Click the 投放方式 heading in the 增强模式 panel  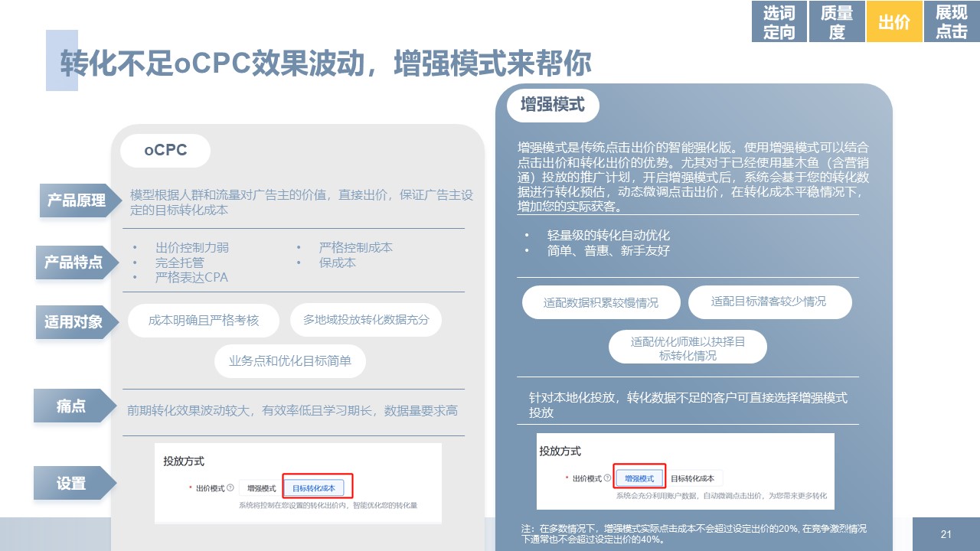point(560,451)
